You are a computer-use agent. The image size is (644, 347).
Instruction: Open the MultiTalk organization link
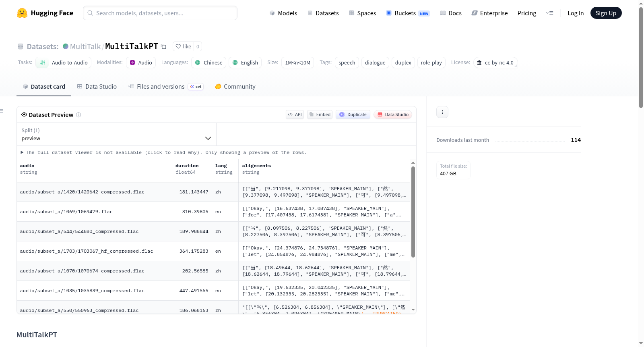(x=85, y=46)
